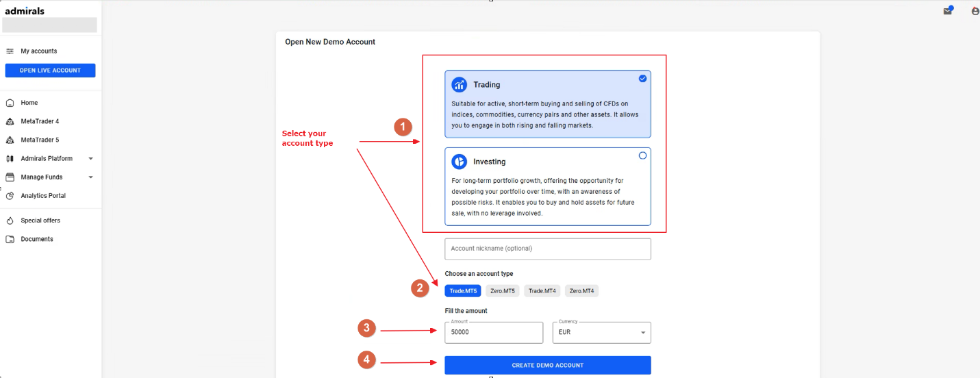
Task: Choose the Trade.MT4 account type
Action: (542, 291)
